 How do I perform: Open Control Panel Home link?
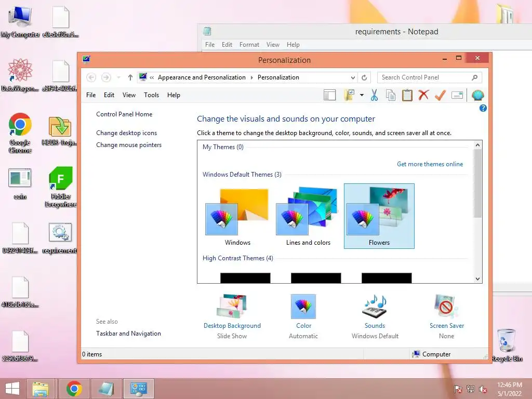tap(124, 114)
